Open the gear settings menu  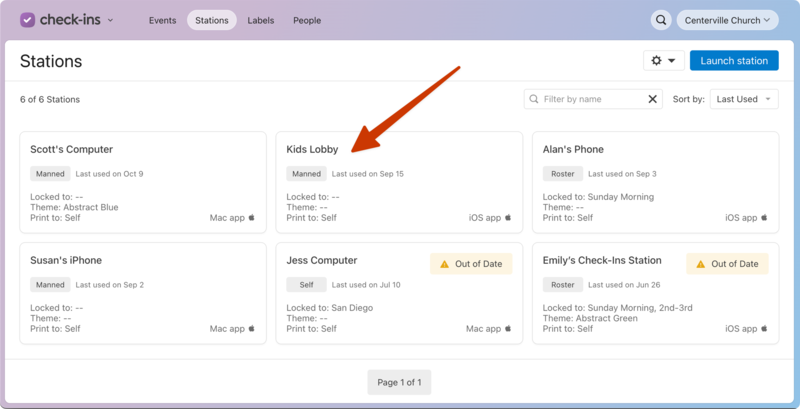coord(664,61)
